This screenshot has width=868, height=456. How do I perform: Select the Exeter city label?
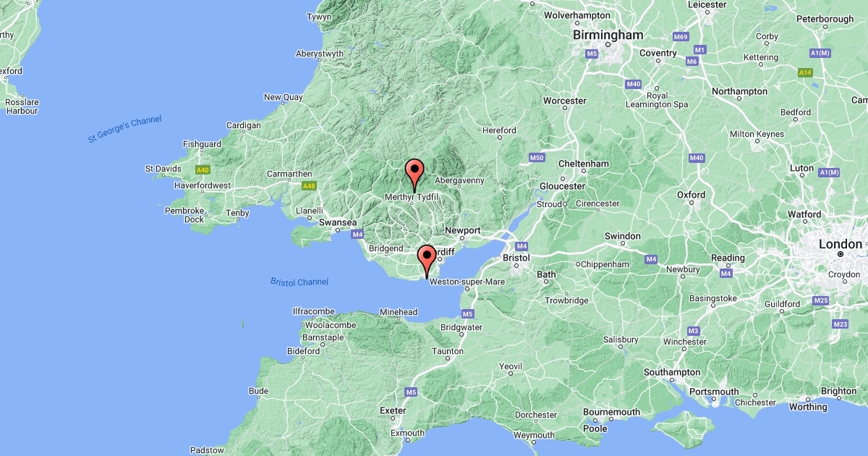[393, 410]
